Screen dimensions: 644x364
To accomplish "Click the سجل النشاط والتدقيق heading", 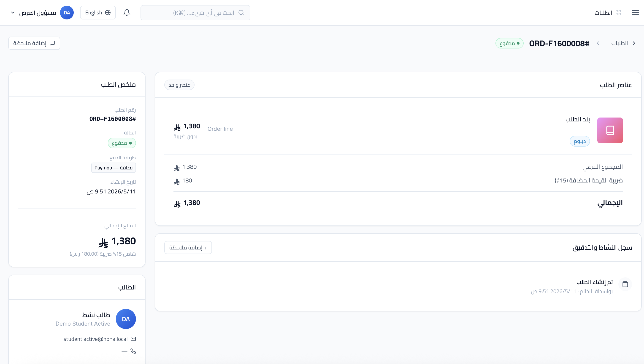I will pos(602,247).
